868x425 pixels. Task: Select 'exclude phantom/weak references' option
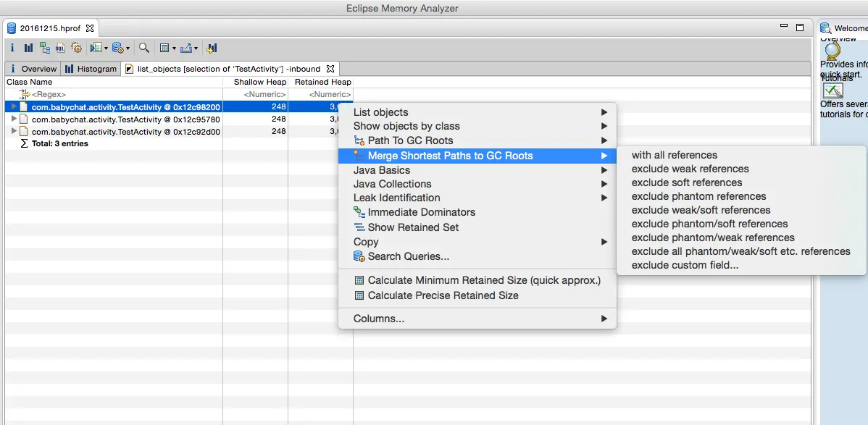[x=741, y=238]
